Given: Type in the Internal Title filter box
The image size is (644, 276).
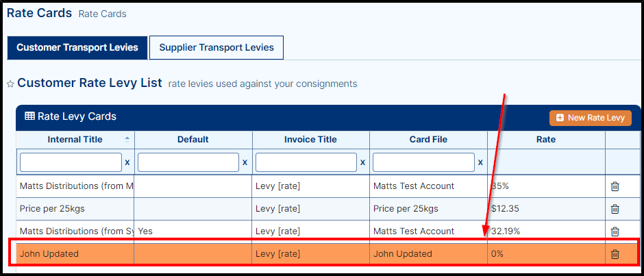Looking at the screenshot, I should [x=71, y=162].
